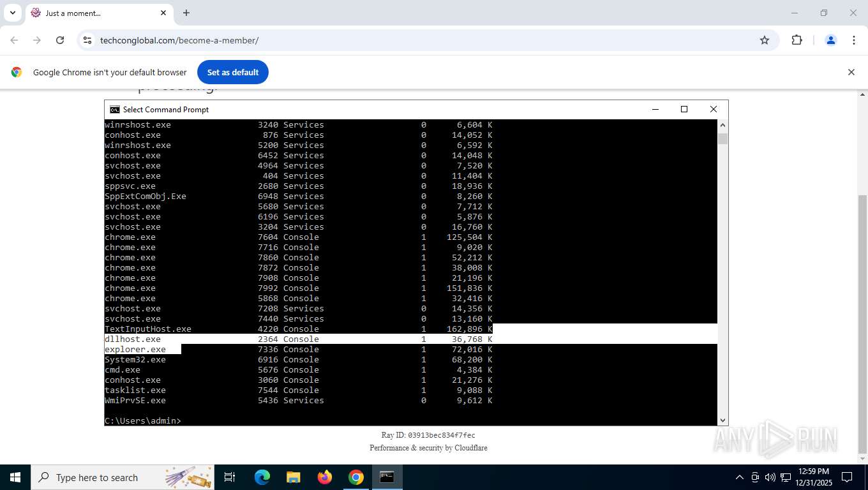Click the Command Prompt scrollbar up arrow

coord(722,124)
